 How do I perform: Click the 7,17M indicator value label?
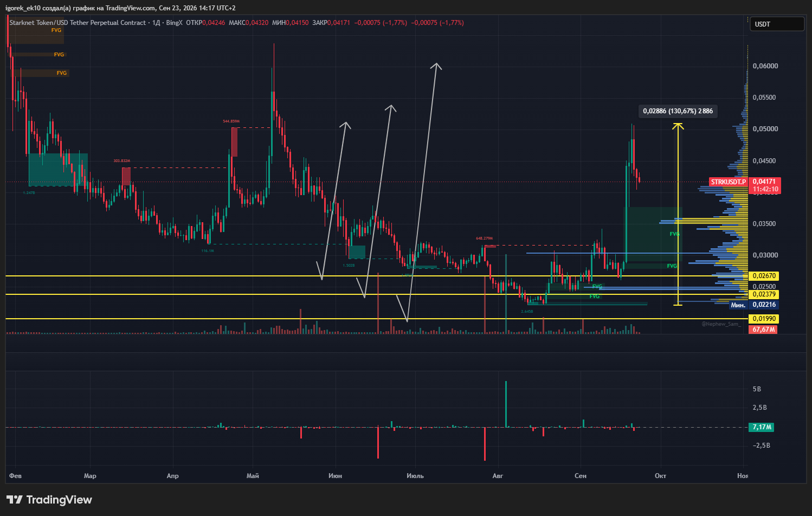[x=762, y=427]
